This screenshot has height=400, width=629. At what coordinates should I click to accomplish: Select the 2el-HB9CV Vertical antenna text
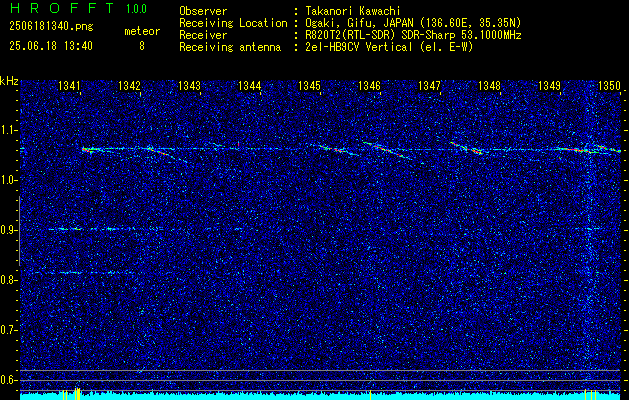pyautogui.click(x=388, y=47)
